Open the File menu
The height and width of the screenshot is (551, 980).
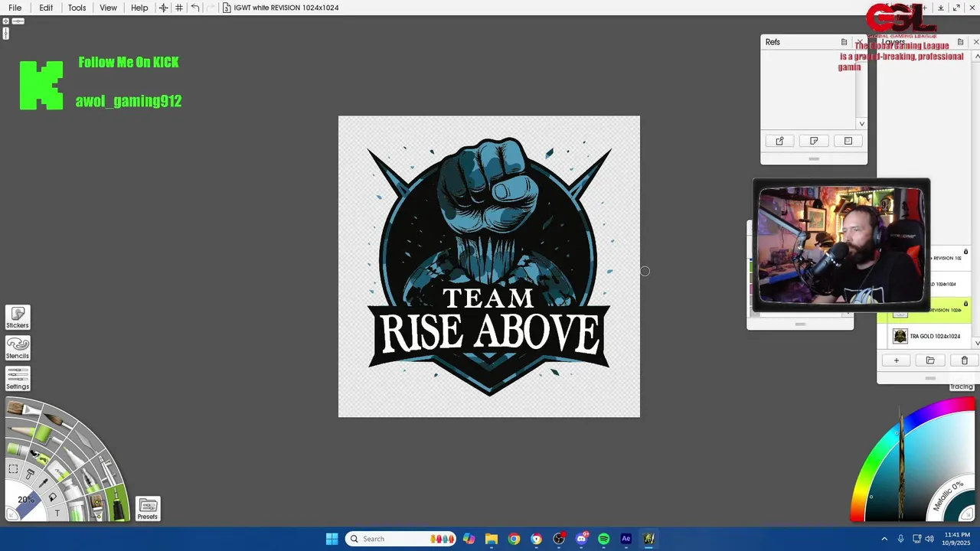(15, 8)
